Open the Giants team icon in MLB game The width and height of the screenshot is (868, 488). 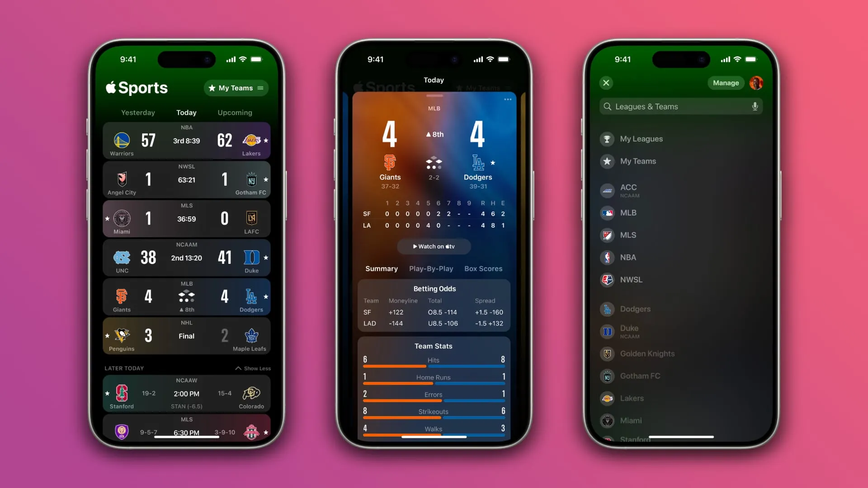click(x=122, y=296)
